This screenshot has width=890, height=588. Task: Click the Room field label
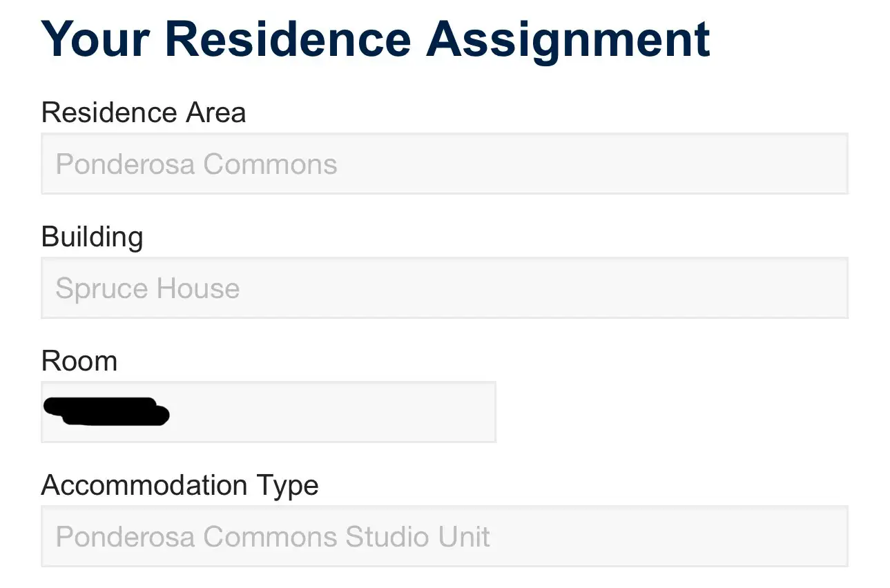[x=79, y=361]
